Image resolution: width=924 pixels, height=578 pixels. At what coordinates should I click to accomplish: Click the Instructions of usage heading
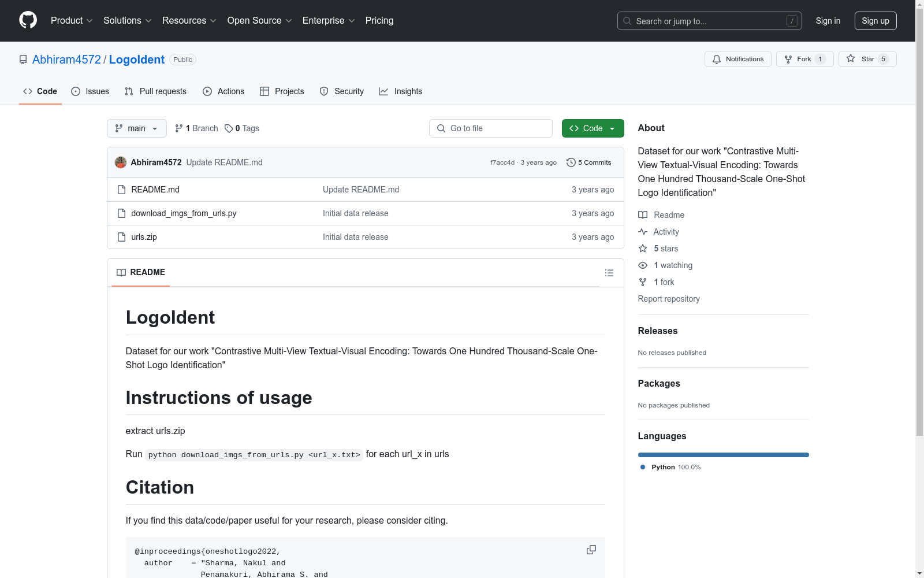pos(219,398)
